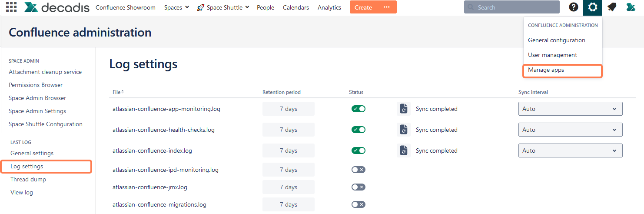Open the notifications bell icon

coord(612,7)
